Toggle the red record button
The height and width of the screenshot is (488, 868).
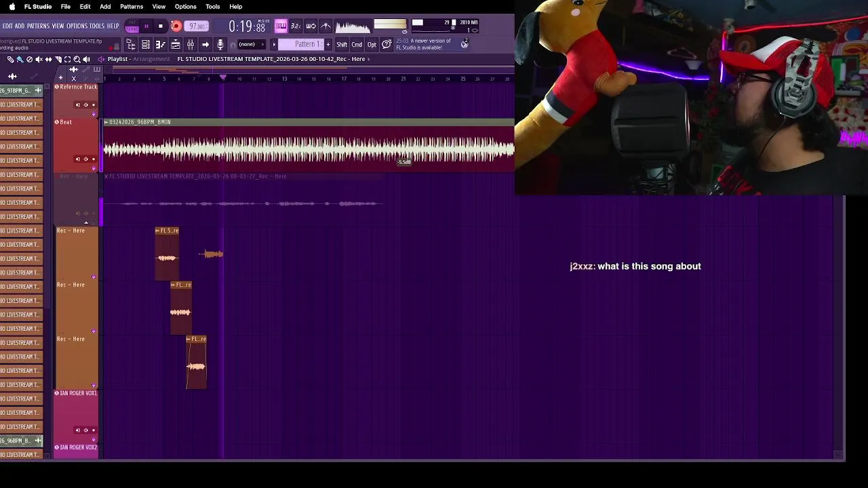[x=176, y=26]
